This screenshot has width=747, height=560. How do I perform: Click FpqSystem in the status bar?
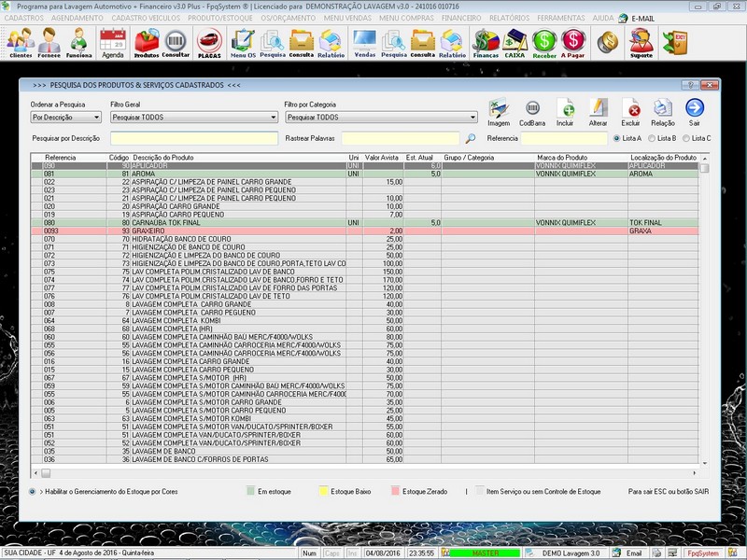coord(703,553)
